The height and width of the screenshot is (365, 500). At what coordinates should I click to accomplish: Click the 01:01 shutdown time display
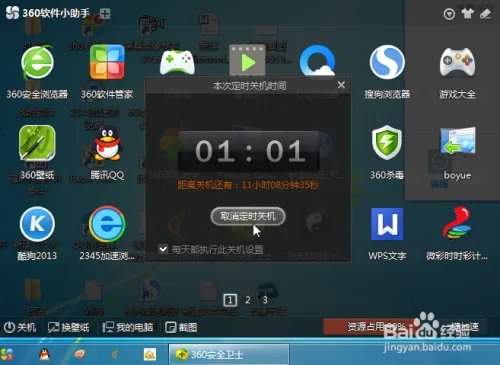pos(250,151)
